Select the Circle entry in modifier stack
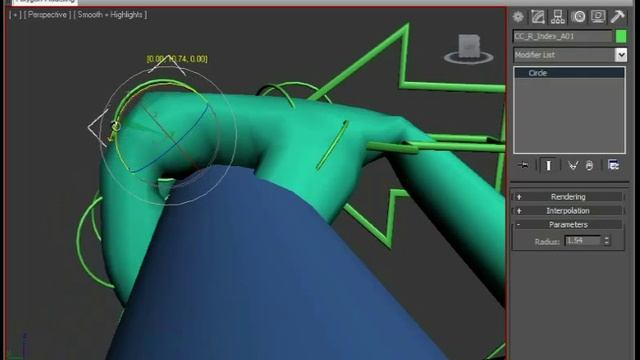Image resolution: width=640 pixels, height=360 pixels. coord(569,73)
